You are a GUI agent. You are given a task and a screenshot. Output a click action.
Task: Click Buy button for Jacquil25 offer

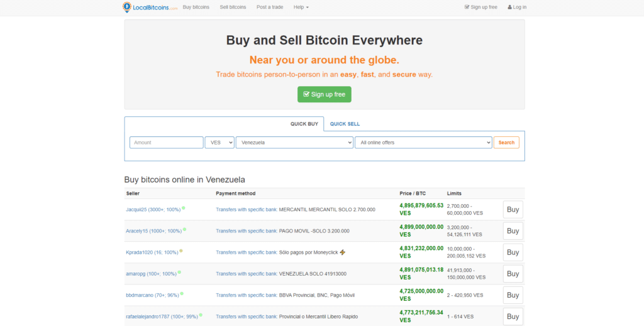(x=513, y=210)
